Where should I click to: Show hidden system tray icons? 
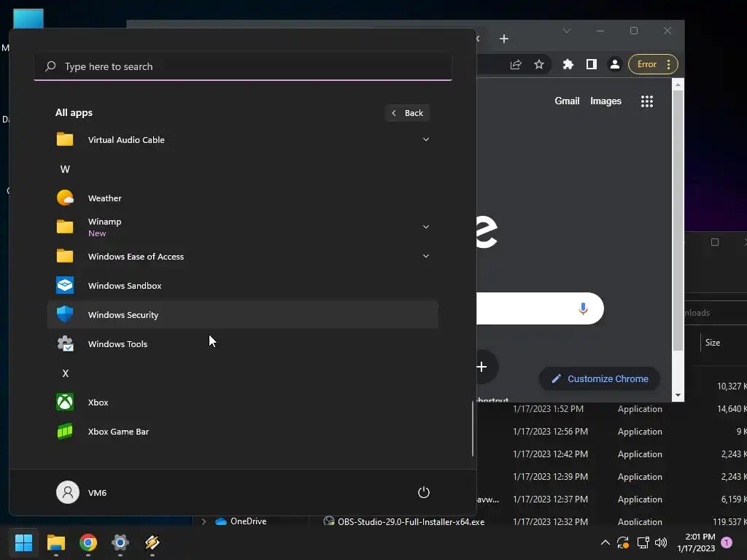point(605,542)
